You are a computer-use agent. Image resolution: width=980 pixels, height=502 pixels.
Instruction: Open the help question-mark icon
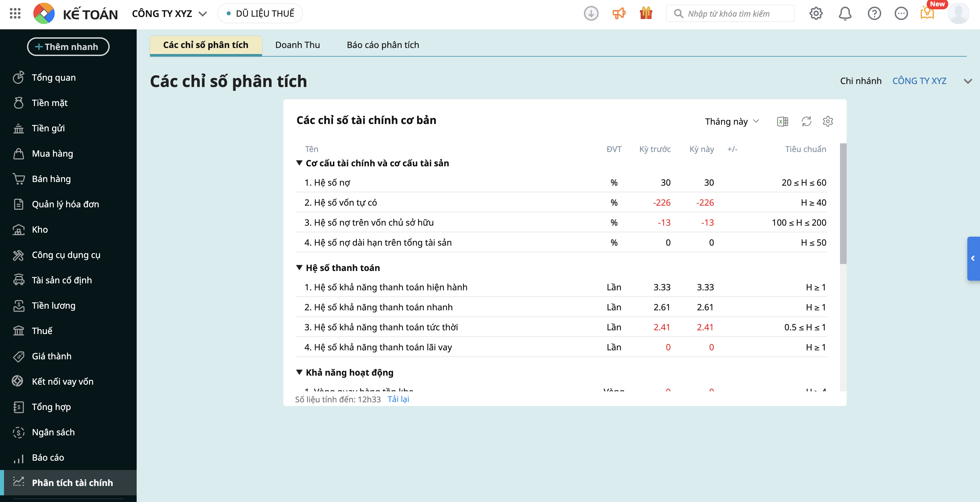tap(874, 14)
